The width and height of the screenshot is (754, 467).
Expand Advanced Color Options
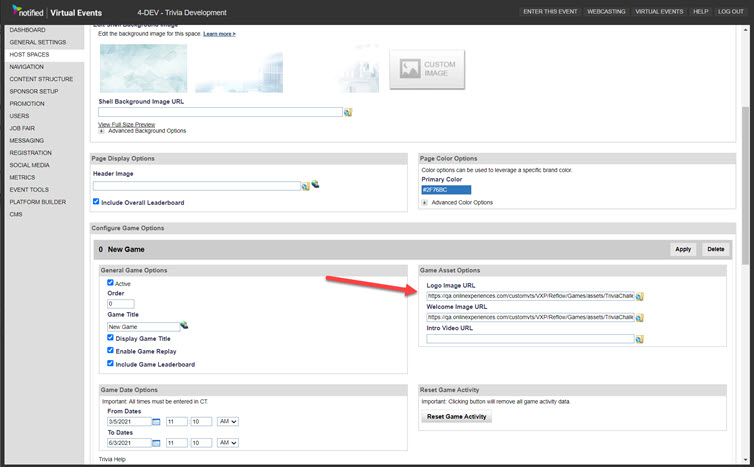(425, 203)
